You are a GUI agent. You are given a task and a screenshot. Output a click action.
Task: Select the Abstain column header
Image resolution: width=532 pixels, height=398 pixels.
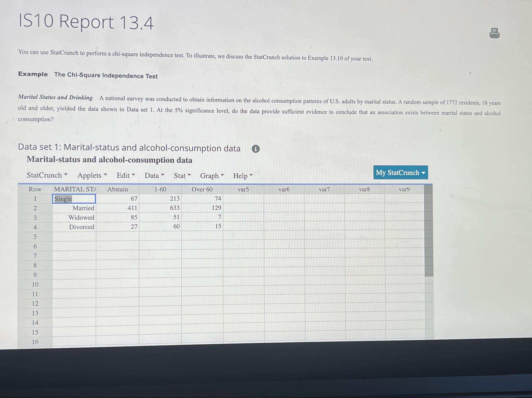coord(118,189)
